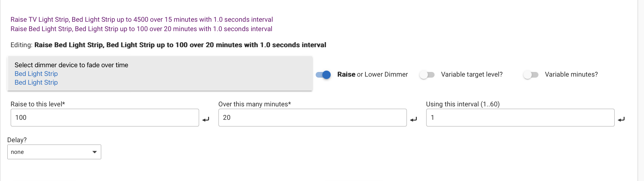This screenshot has height=181, width=644.
Task: Open the purple Raise Bed Light Strip action link
Action: [141, 29]
